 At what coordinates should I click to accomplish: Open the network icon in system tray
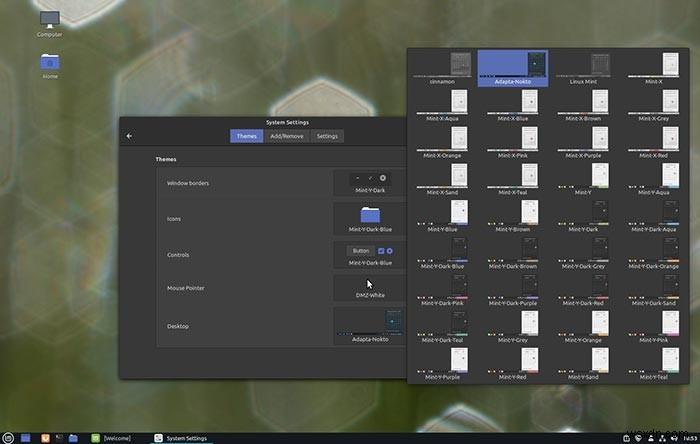662,439
